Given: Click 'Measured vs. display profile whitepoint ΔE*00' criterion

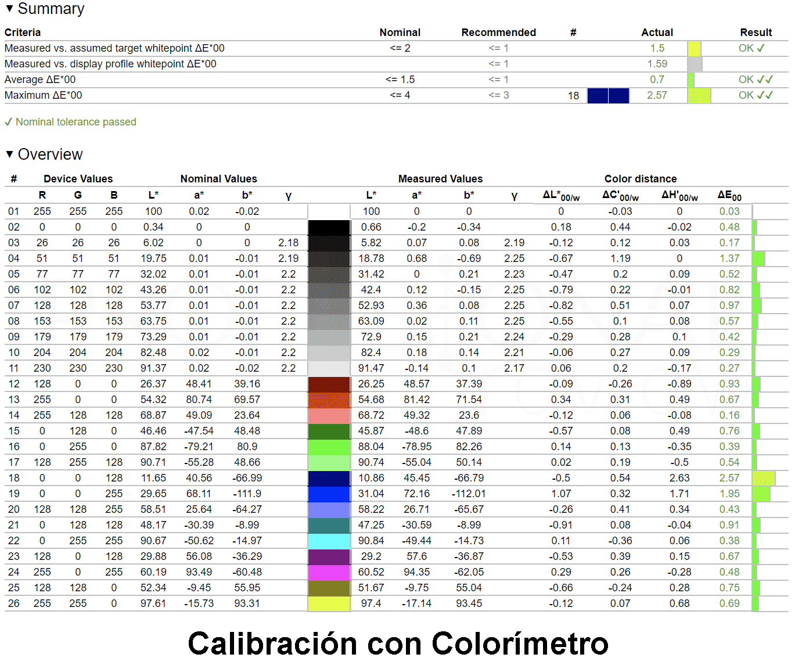Looking at the screenshot, I should pyautogui.click(x=110, y=64).
